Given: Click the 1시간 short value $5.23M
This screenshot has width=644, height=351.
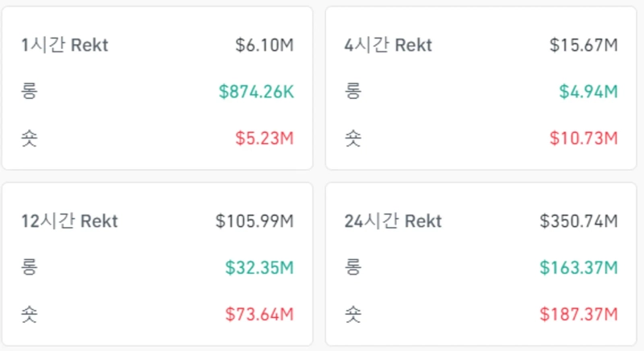Looking at the screenshot, I should (x=265, y=138).
